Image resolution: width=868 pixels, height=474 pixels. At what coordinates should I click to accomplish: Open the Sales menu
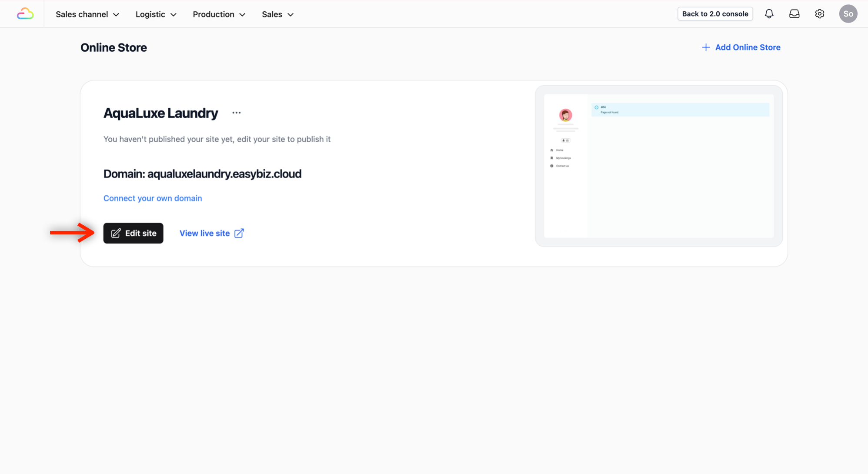point(272,14)
